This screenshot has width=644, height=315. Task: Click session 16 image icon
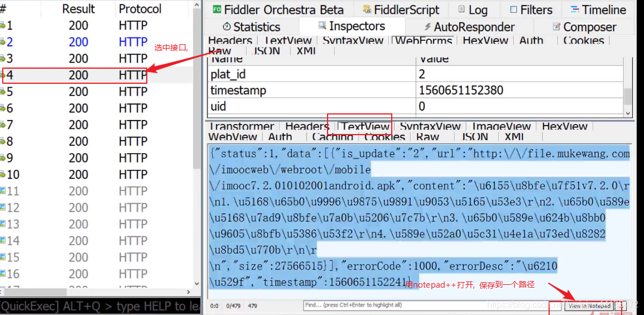(3, 274)
